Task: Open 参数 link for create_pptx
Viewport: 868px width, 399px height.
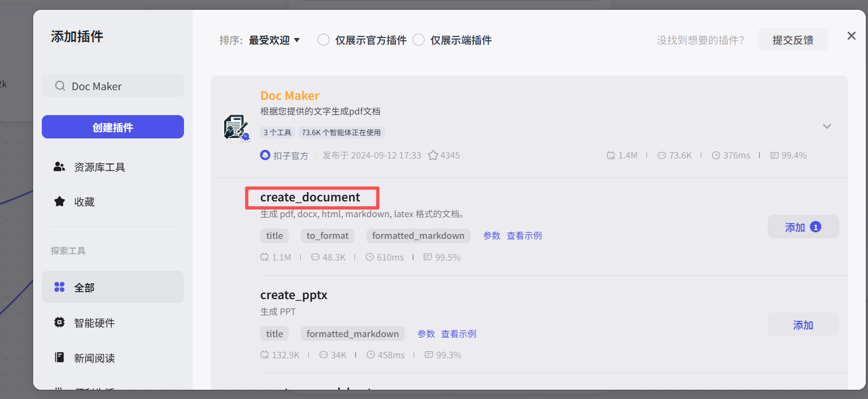Action: point(426,334)
